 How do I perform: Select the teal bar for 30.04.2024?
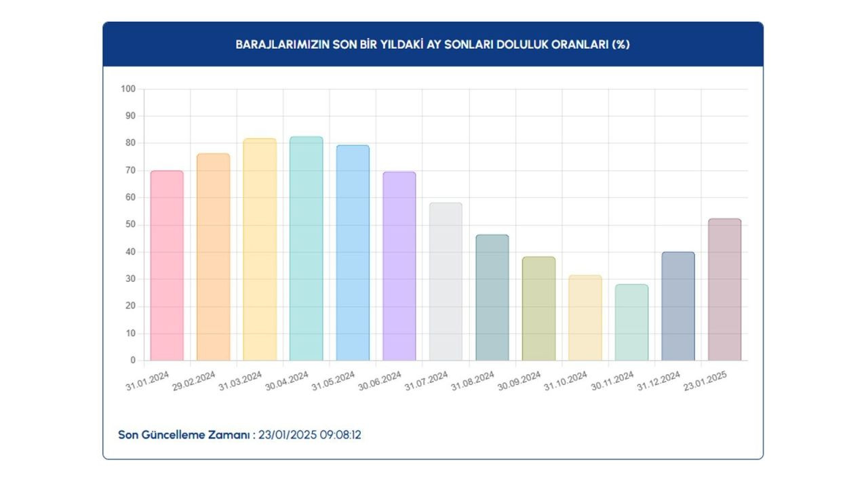[x=307, y=249]
